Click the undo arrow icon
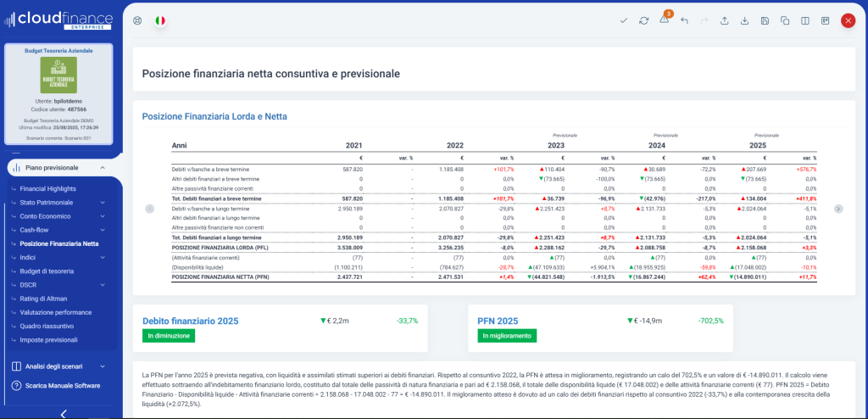The image size is (868, 419). coord(684,20)
